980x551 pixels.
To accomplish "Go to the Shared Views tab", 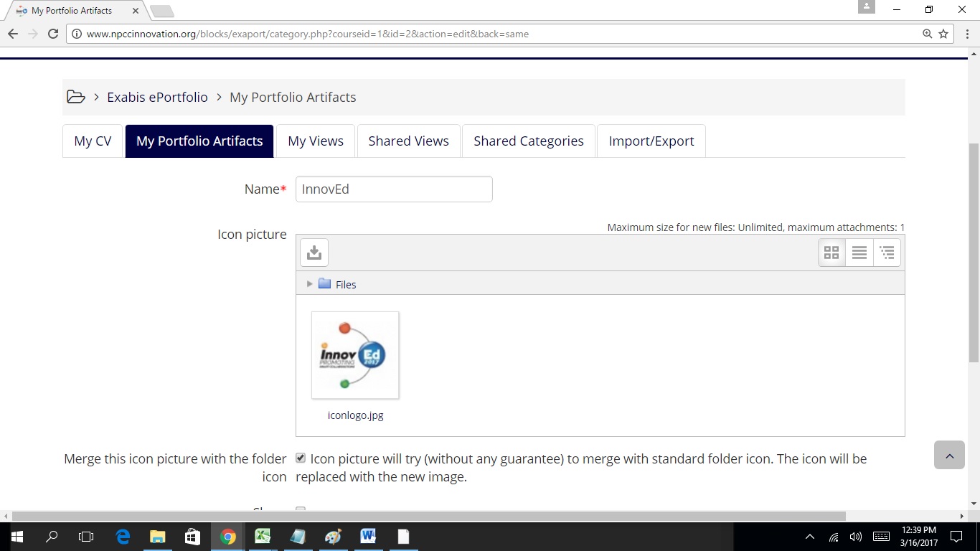I will 408,141.
